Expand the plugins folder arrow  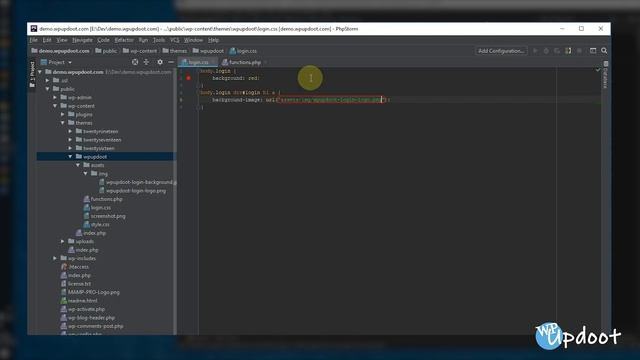(63, 114)
